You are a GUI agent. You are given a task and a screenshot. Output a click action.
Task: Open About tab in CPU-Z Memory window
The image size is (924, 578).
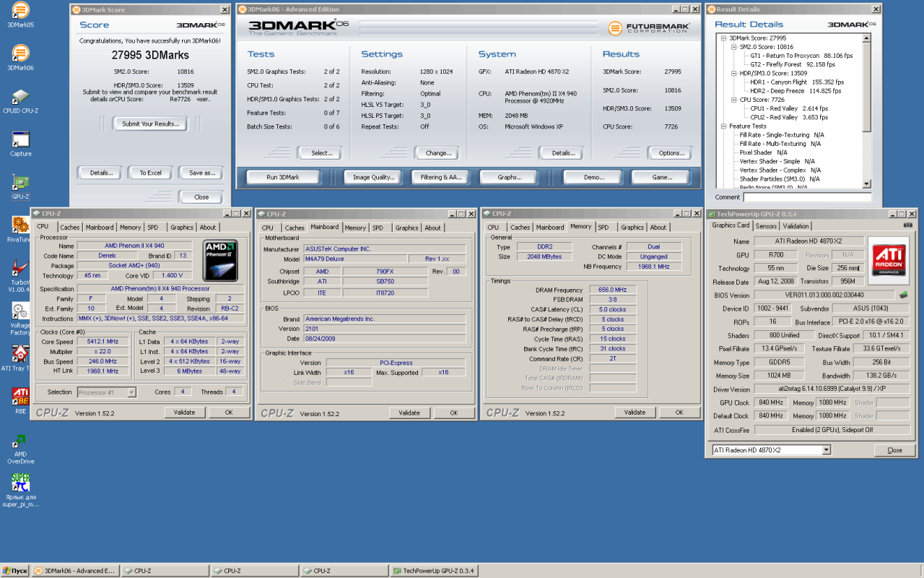tap(658, 228)
